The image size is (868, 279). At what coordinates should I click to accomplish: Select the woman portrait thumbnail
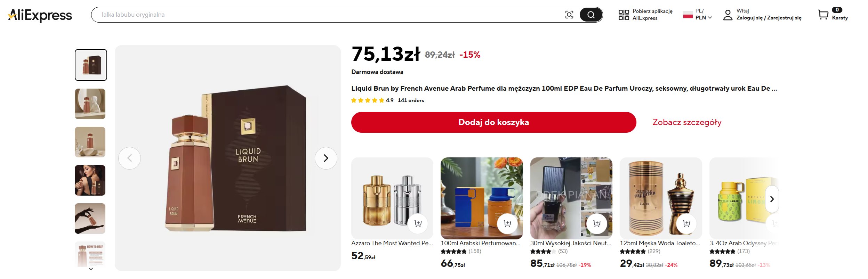(x=90, y=180)
